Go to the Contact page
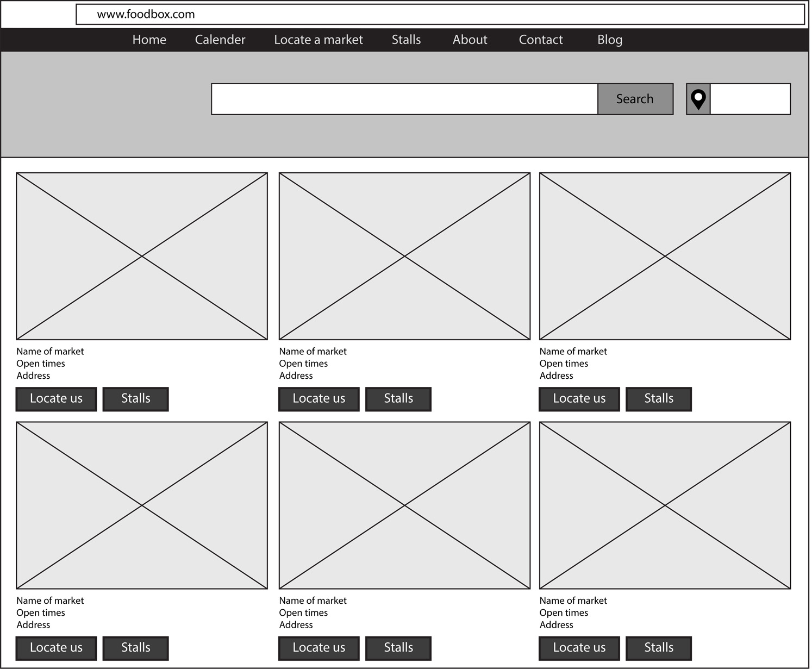812x669 pixels. 541,40
